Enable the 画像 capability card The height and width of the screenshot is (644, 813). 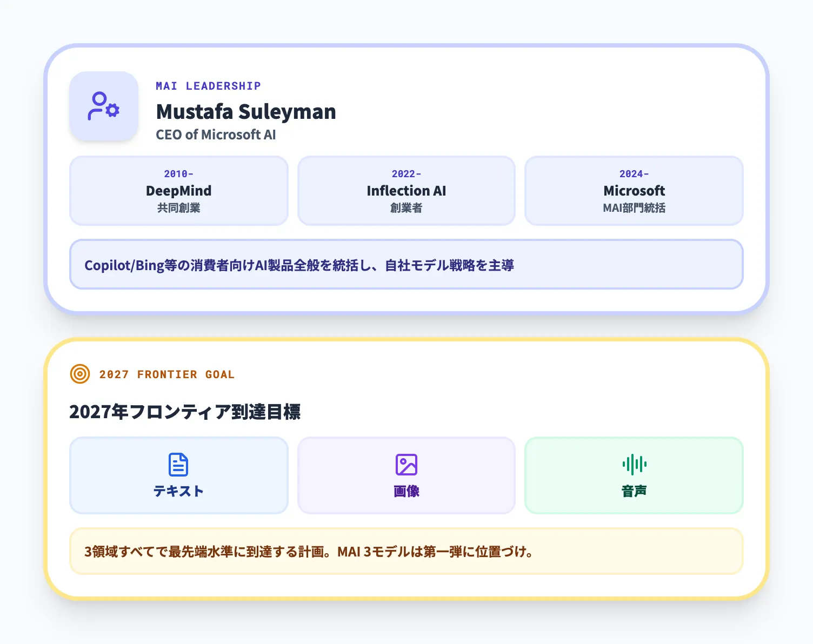click(406, 475)
